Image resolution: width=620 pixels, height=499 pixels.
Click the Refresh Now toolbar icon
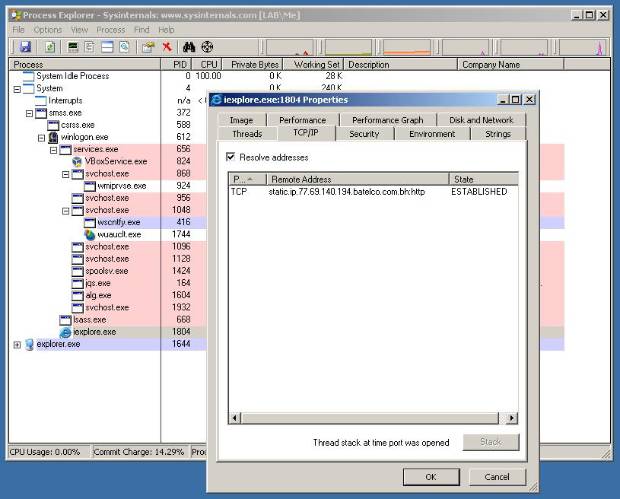click(49, 47)
